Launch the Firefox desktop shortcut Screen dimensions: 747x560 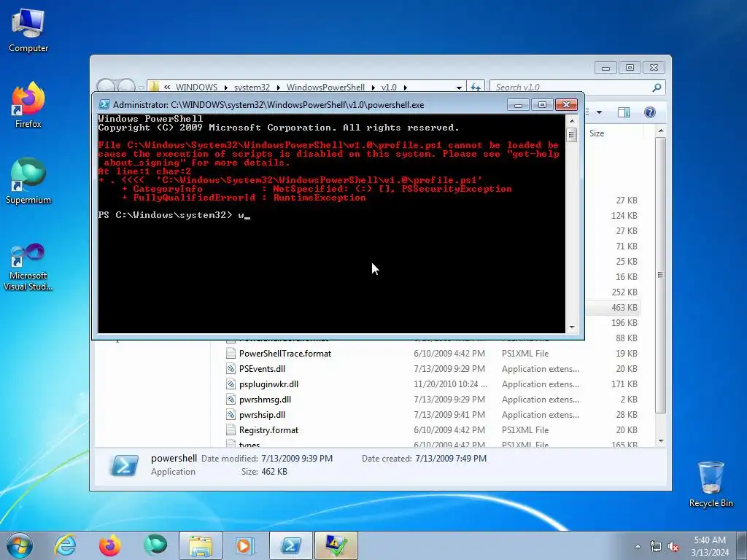tap(28, 105)
